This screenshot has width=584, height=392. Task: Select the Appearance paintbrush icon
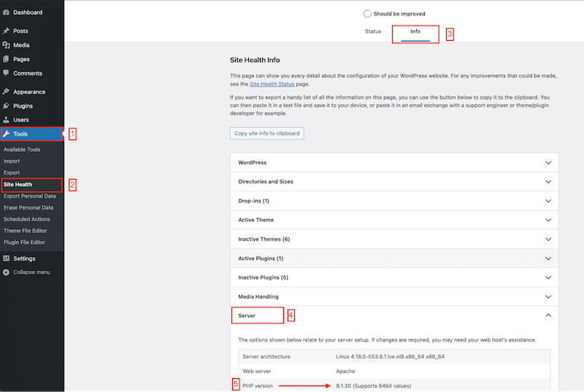pyautogui.click(x=6, y=91)
